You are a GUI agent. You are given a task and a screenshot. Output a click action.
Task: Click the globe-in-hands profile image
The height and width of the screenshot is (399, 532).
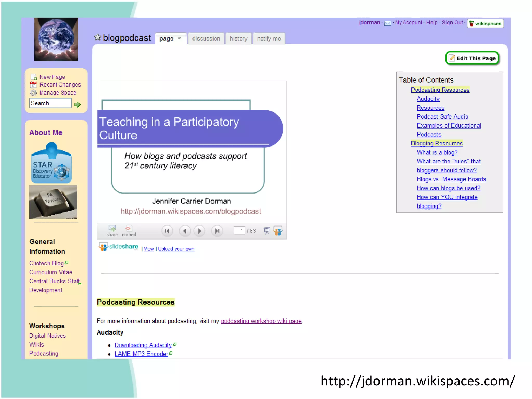(56, 39)
